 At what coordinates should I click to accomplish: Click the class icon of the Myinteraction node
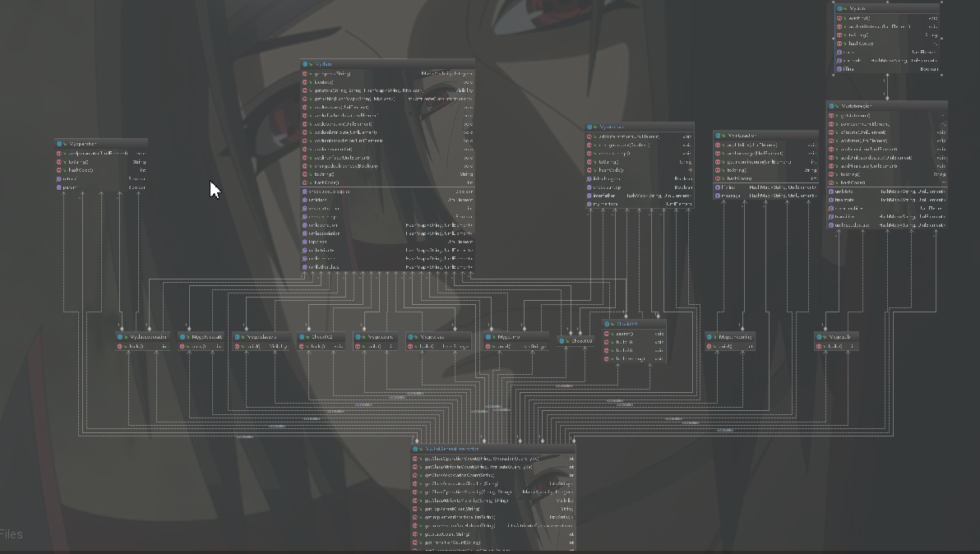(718, 135)
